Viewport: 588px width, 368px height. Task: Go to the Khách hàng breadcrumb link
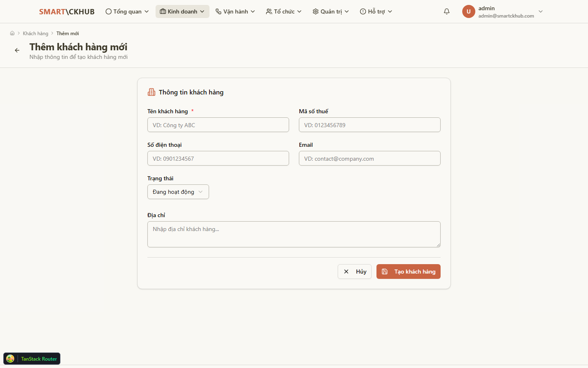36,34
